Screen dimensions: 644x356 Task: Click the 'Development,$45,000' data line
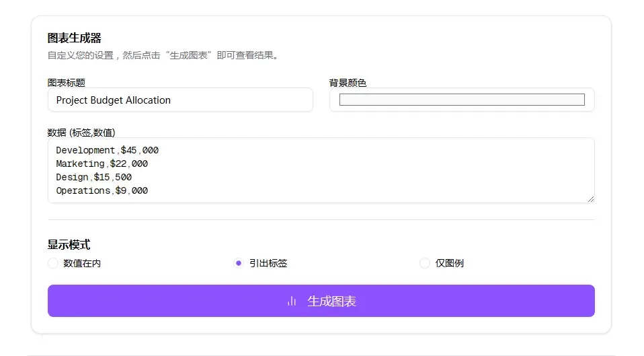(108, 150)
